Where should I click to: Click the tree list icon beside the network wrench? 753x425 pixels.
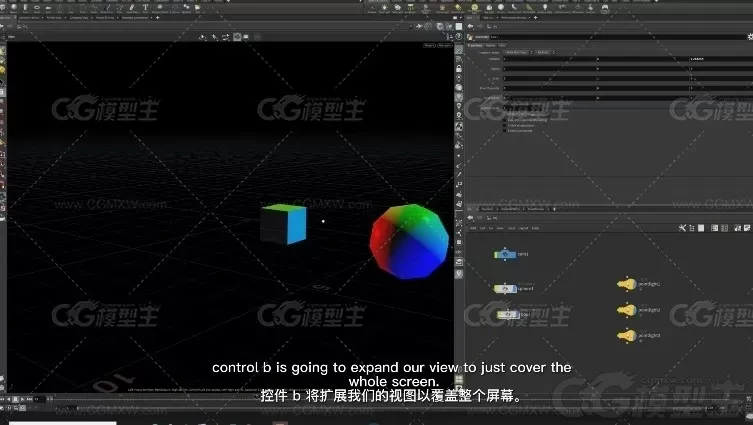692,228
